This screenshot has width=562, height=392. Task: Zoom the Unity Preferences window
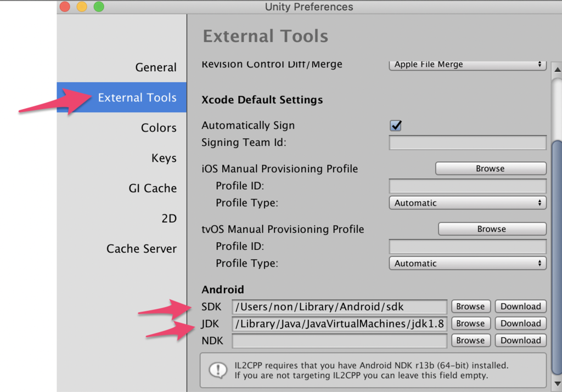99,7
